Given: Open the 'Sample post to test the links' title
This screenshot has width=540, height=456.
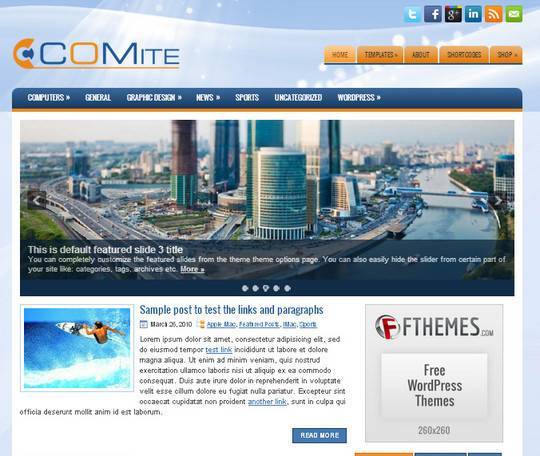Looking at the screenshot, I should pyautogui.click(x=231, y=310).
